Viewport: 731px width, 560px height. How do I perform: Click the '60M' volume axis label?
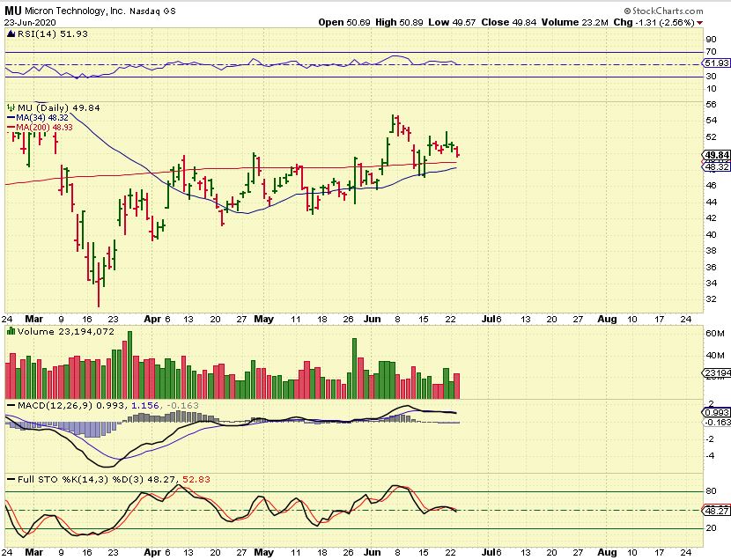tap(714, 334)
